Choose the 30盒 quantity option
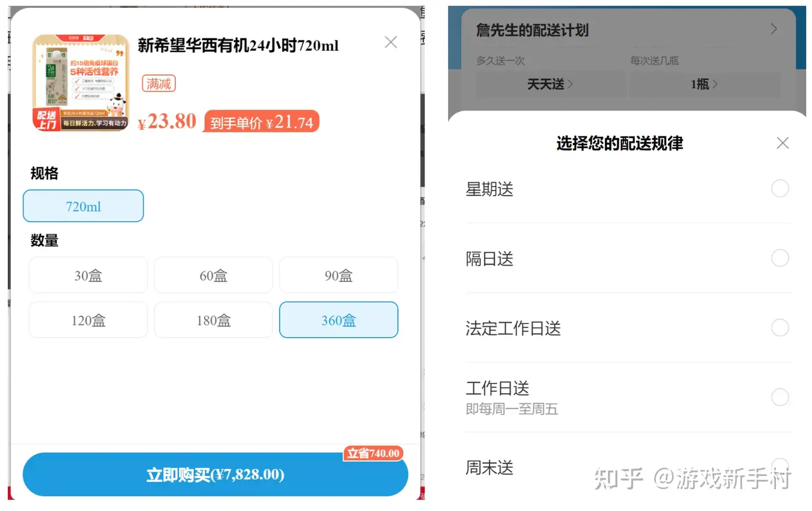This screenshot has width=812, height=511. pos(88,275)
